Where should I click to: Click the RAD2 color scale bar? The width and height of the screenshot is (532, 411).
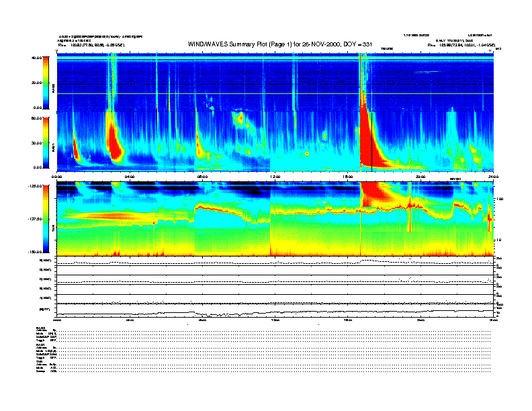click(x=46, y=83)
